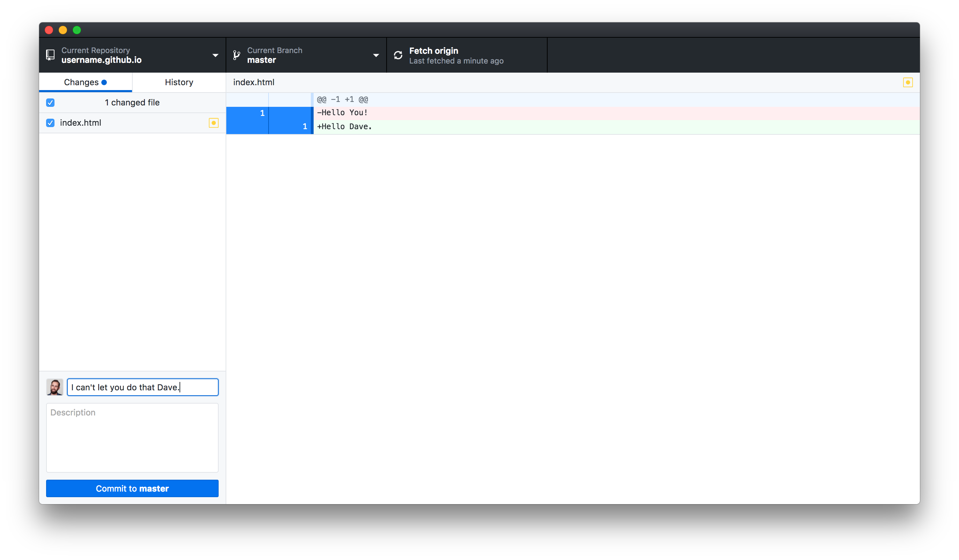Click the user avatar beside commit summary
This screenshot has height=560, width=959.
tap(55, 387)
